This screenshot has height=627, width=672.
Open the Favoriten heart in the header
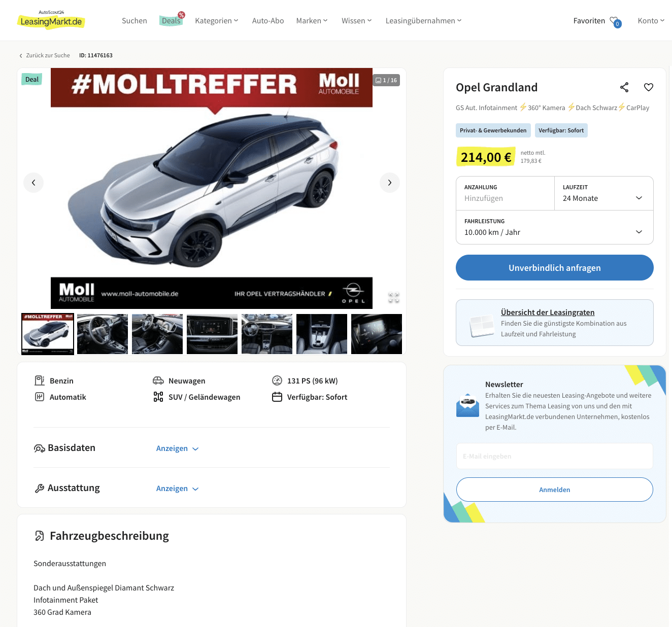[615, 21]
